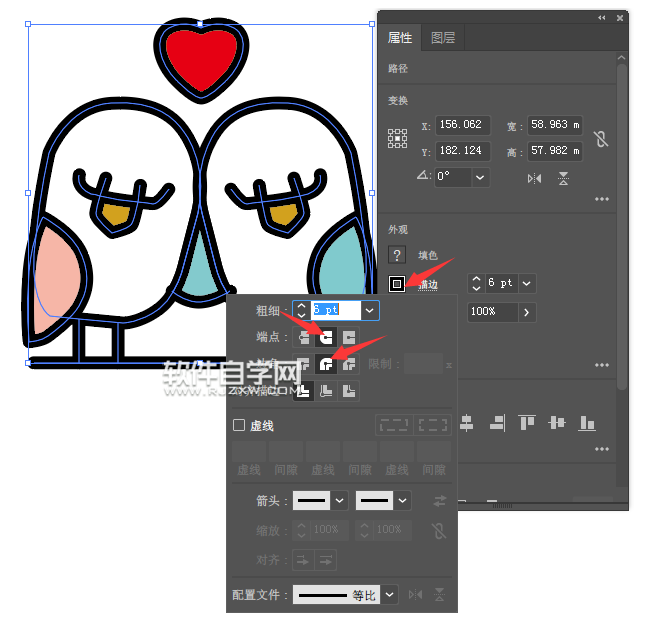Click the 描边 stroke label link
This screenshot has width=669, height=628.
tap(428, 284)
